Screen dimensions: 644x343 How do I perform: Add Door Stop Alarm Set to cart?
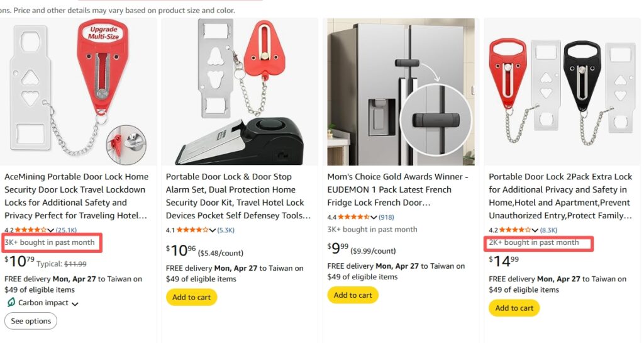191,297
